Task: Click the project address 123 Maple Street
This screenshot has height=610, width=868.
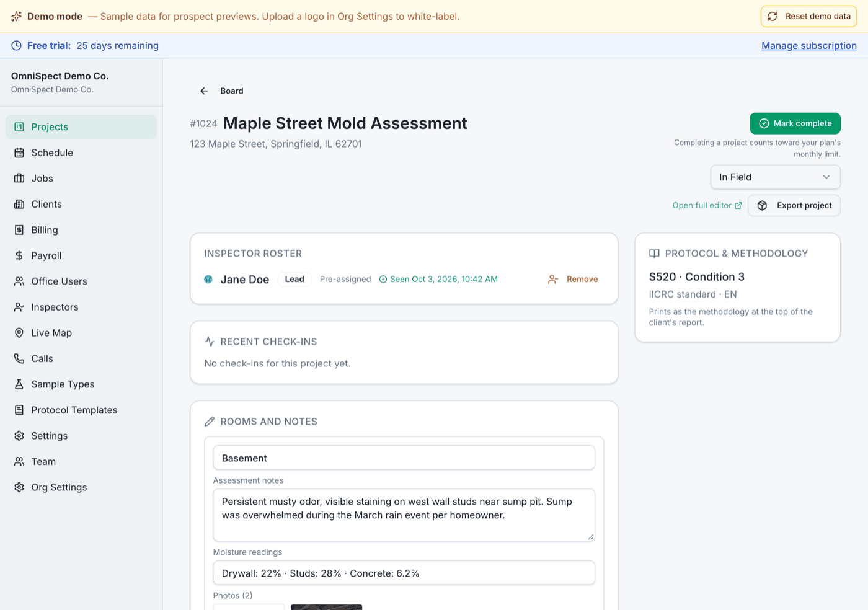Action: 276,144
